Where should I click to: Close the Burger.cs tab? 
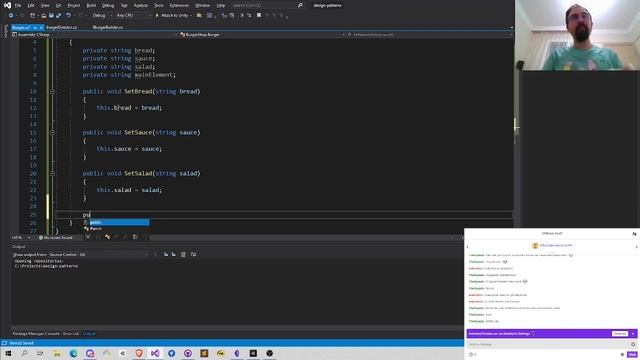41,27
